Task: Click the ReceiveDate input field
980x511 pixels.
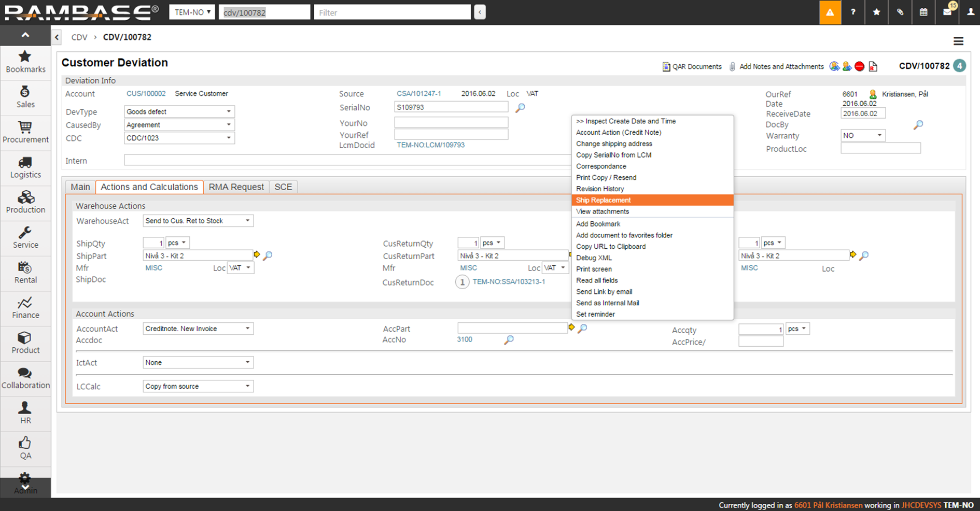Action: point(863,113)
